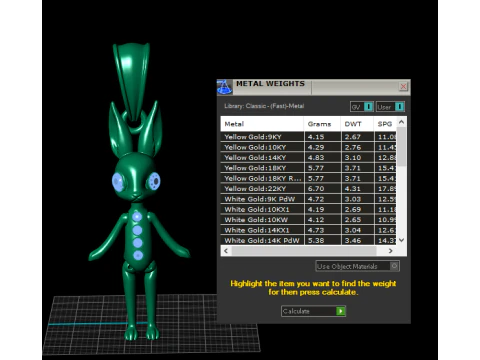480x360 pixels.
Task: Click the 6.70 grams cell
Action: (x=322, y=188)
